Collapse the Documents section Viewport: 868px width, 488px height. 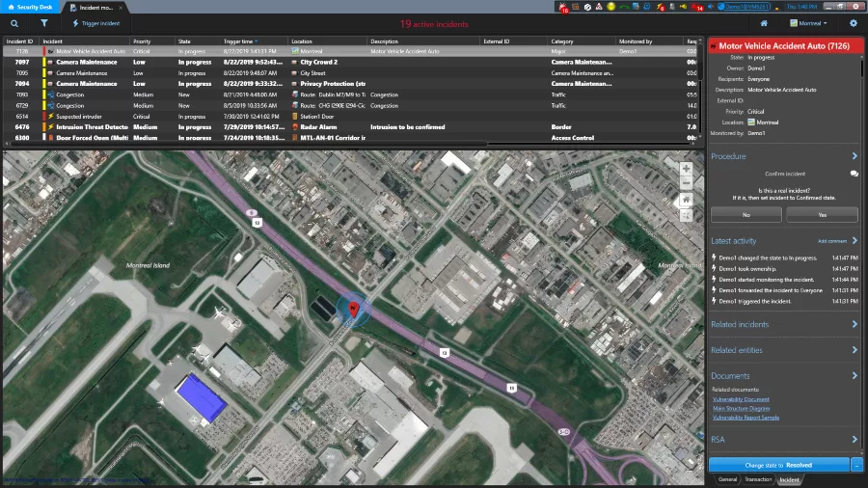tap(854, 376)
